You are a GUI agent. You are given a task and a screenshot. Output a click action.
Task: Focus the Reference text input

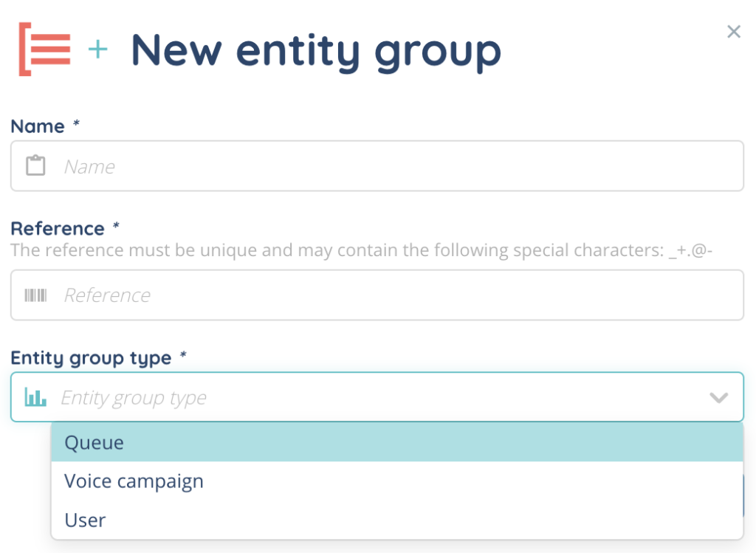pyautogui.click(x=399, y=295)
